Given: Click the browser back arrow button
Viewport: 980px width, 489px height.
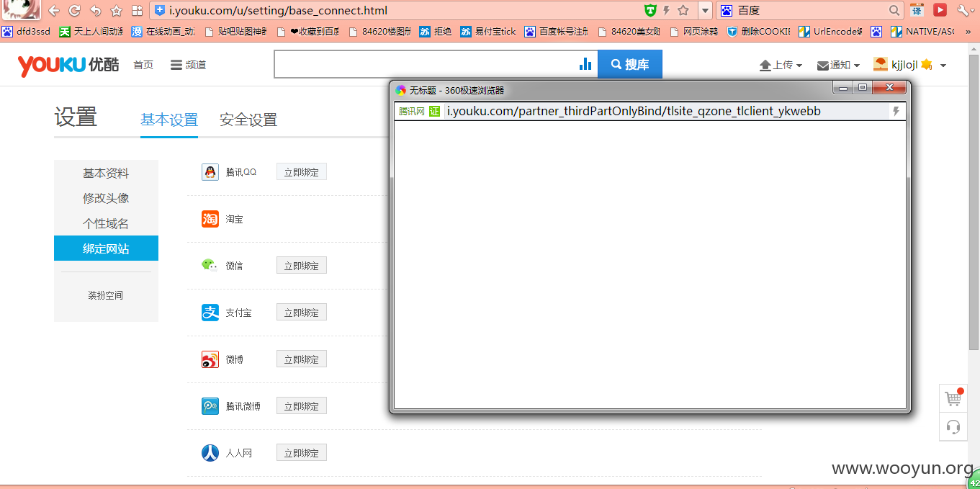Looking at the screenshot, I should coord(53,11).
